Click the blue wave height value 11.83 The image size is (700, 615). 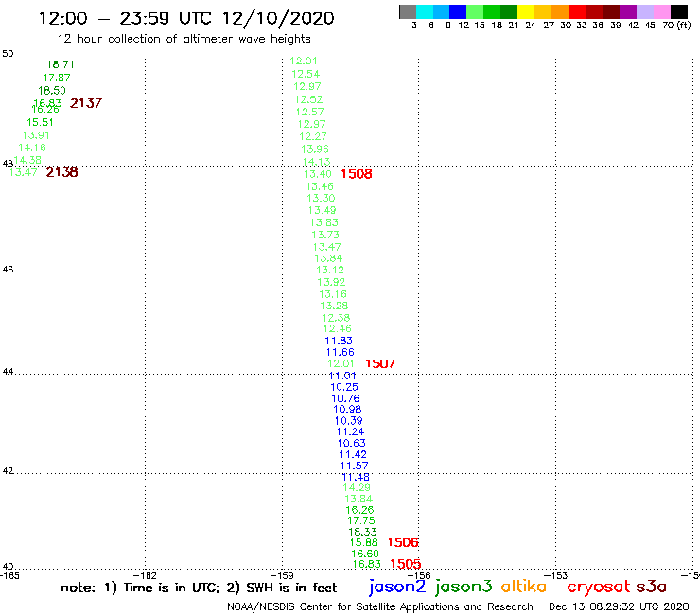click(x=339, y=341)
